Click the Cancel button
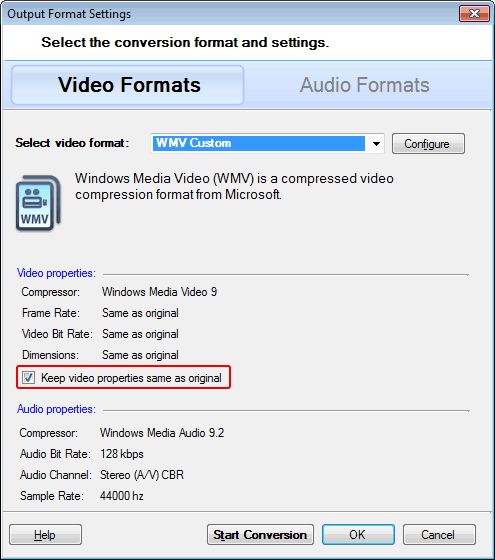 pyautogui.click(x=439, y=535)
